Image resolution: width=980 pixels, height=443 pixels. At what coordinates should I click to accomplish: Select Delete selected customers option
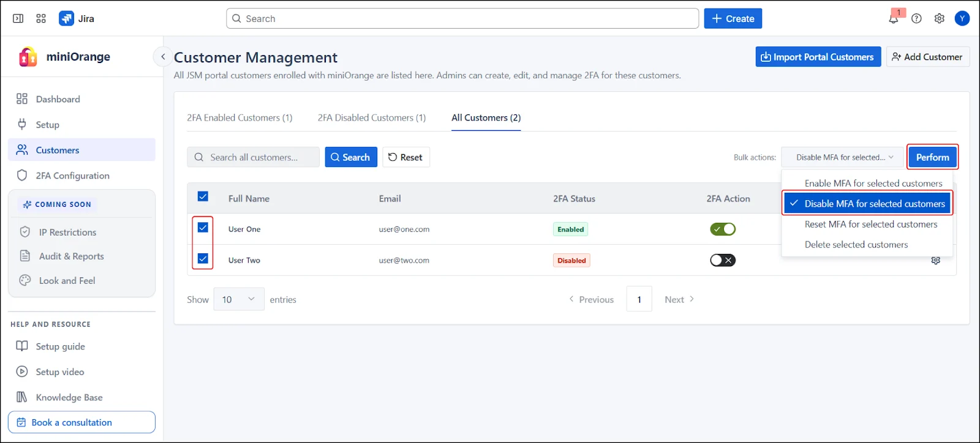856,245
